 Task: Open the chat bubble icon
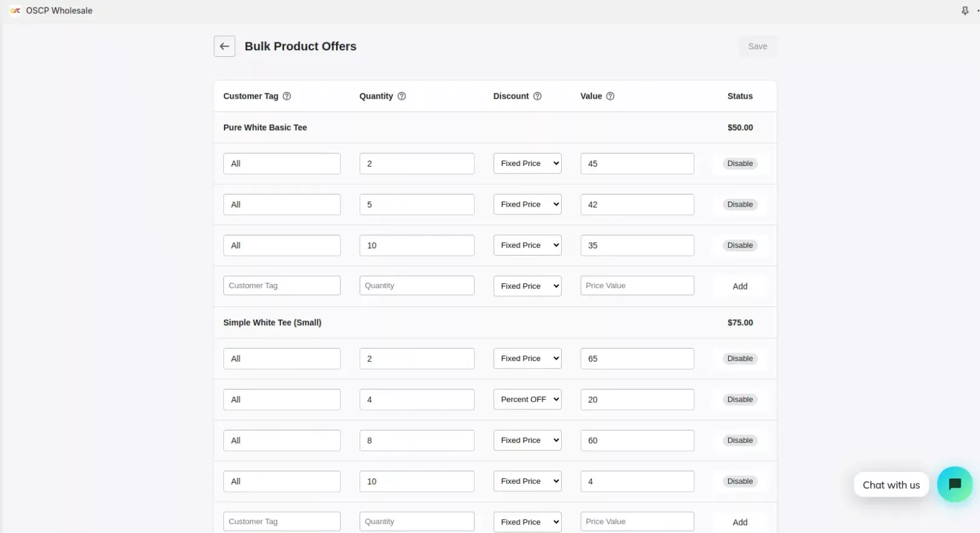pyautogui.click(x=955, y=485)
